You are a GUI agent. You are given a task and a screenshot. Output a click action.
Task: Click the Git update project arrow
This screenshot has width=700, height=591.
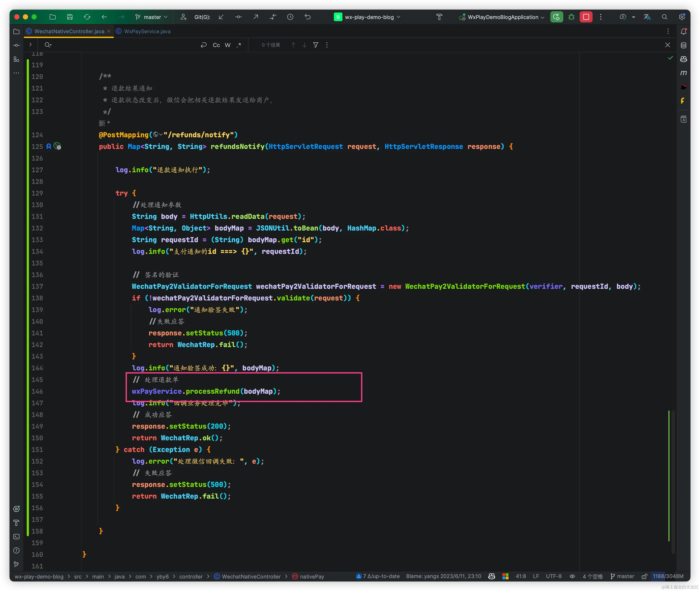221,17
